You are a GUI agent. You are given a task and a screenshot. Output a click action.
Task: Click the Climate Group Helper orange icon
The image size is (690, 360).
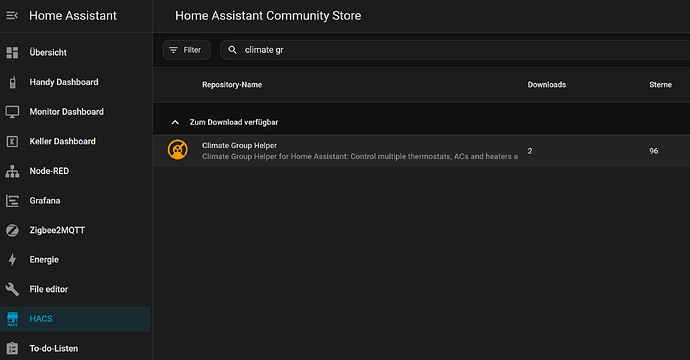click(x=178, y=150)
